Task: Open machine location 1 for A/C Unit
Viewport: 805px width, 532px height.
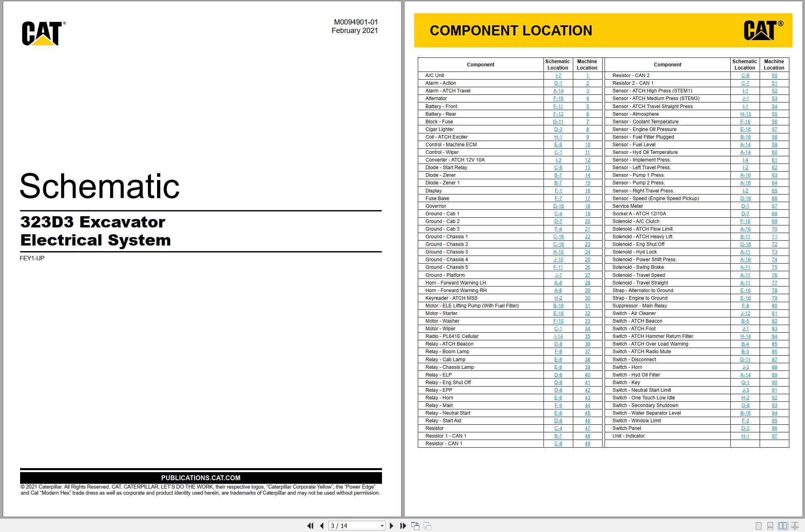Action: tap(587, 76)
